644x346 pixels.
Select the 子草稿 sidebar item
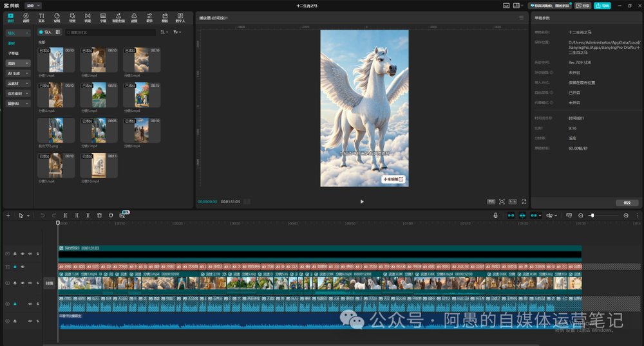pyautogui.click(x=14, y=53)
